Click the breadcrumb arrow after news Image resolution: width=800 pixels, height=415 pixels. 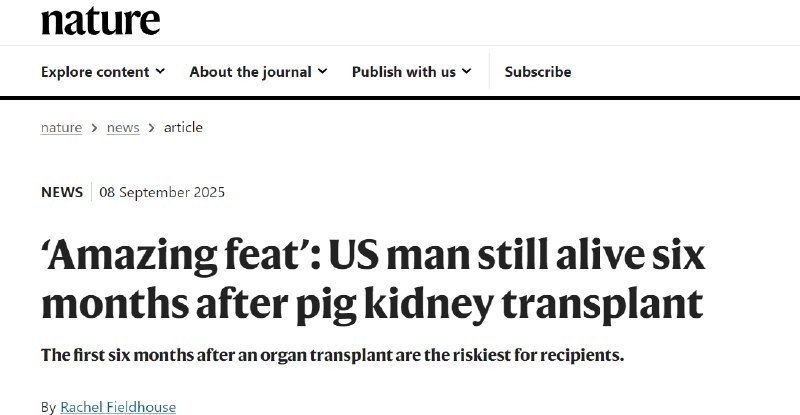tap(152, 128)
